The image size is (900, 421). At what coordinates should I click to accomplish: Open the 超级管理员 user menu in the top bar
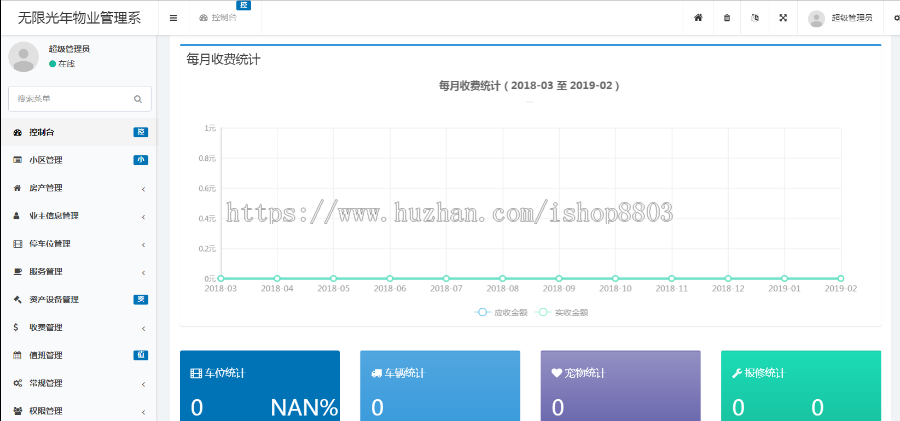coord(840,18)
